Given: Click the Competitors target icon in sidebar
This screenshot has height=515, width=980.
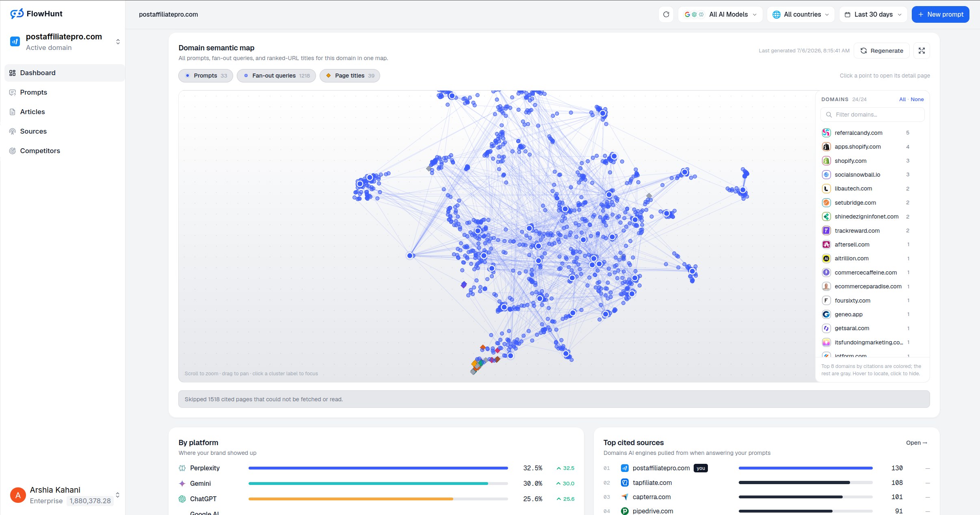Looking at the screenshot, I should coord(13,151).
